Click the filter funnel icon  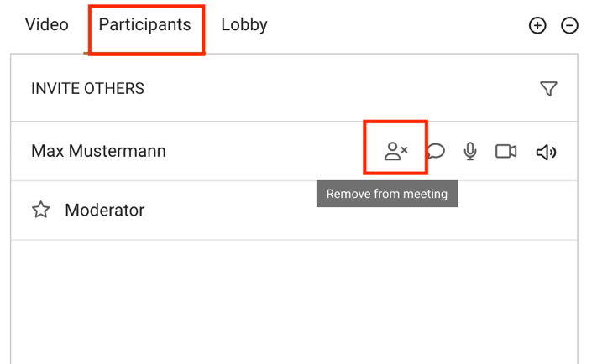click(x=548, y=89)
